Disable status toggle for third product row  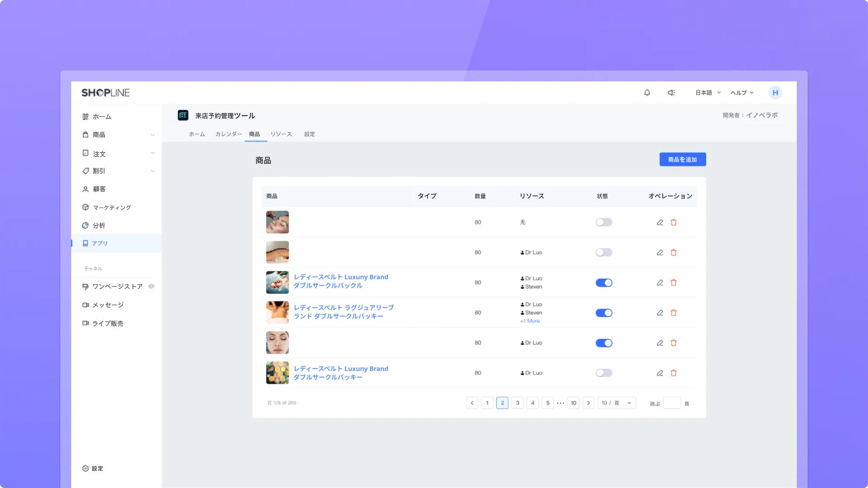point(604,283)
